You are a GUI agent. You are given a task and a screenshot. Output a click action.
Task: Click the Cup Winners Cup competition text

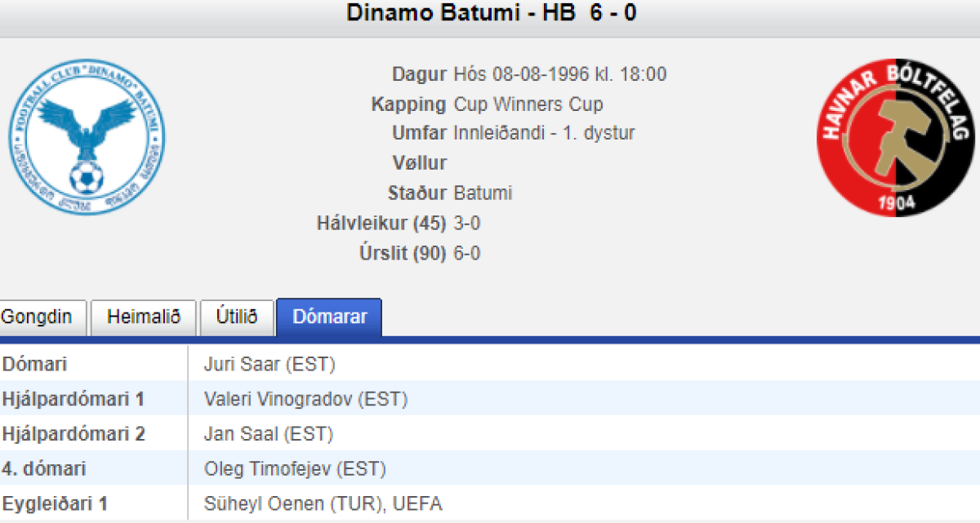[528, 104]
